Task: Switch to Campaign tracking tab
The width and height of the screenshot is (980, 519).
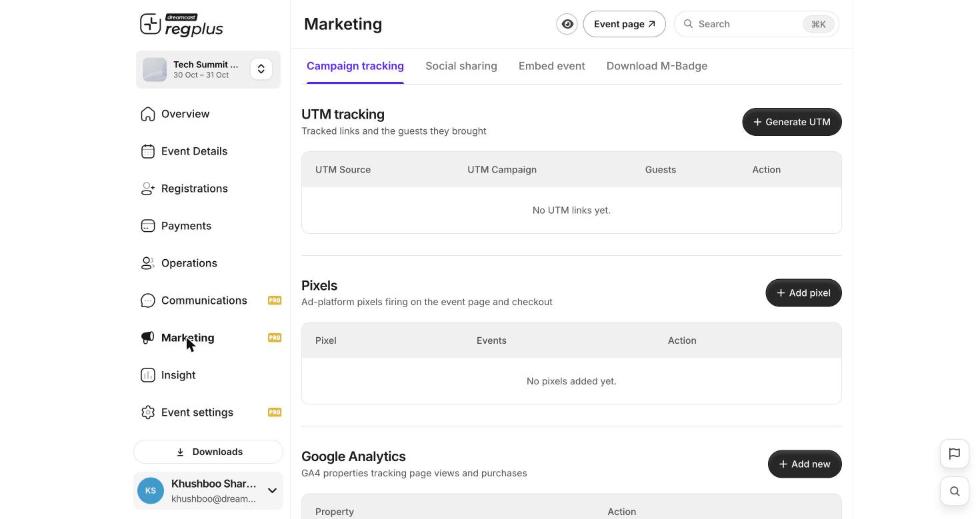Action: [x=355, y=66]
